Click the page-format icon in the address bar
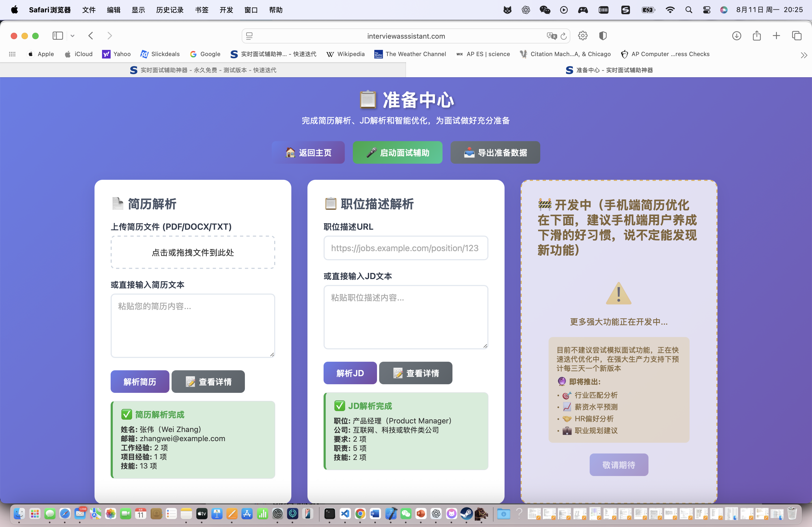 [x=249, y=36]
